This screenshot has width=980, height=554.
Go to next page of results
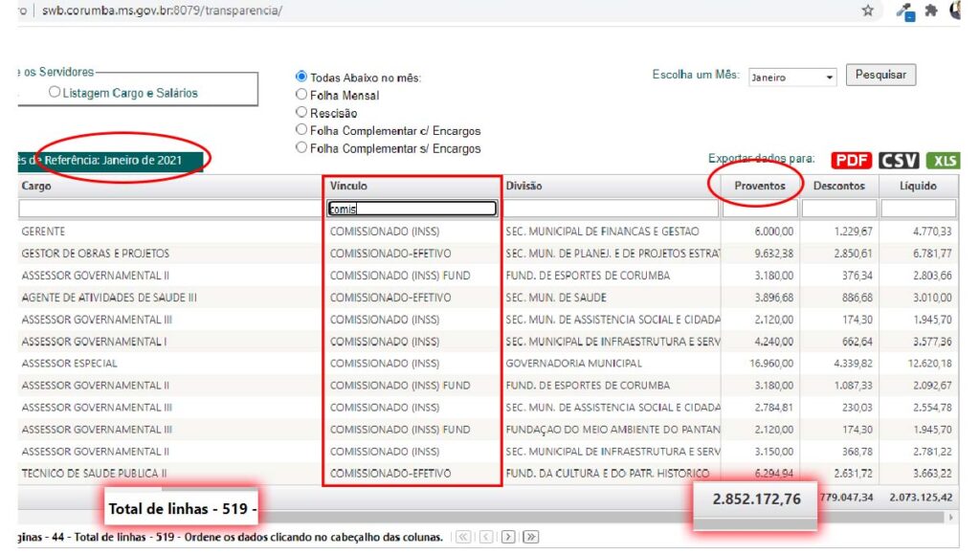tap(508, 537)
